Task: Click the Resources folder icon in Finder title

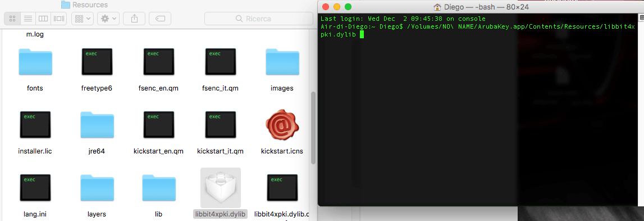Action: click(66, 4)
